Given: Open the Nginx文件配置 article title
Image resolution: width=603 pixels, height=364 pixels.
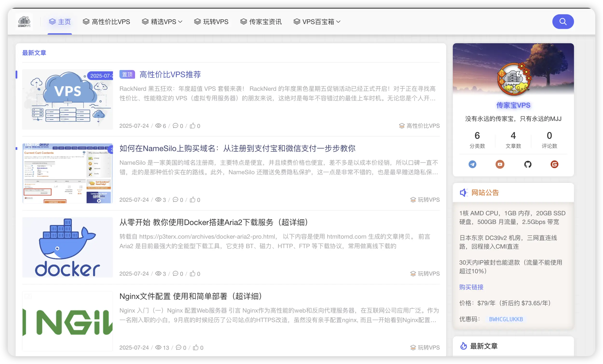Looking at the screenshot, I should [191, 296].
